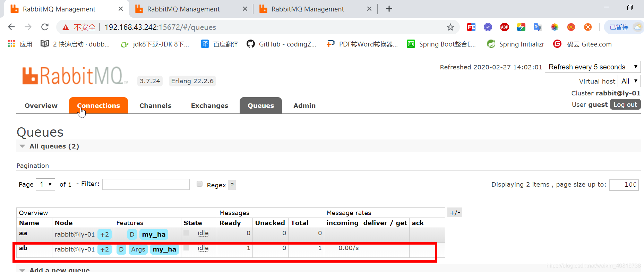Open jdk8 download bookmark

(155, 44)
